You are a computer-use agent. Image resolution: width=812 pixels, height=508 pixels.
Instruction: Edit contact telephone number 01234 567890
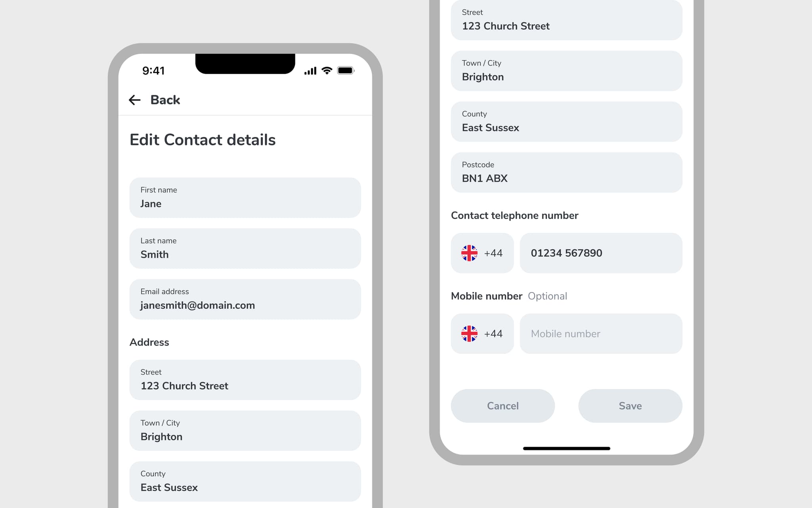click(x=601, y=253)
